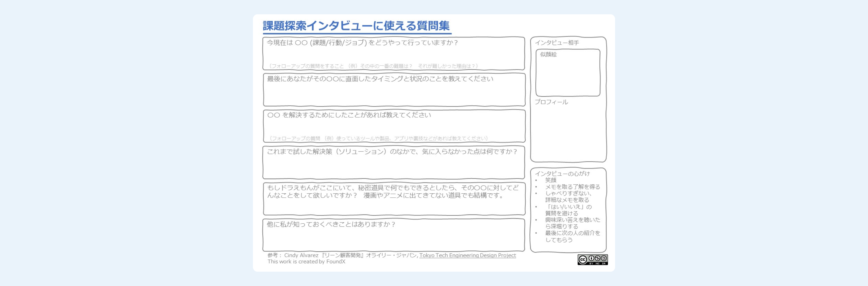Screen dimensions: 868x286
Task: Click the bullet item 笑顔
Action: (x=550, y=180)
